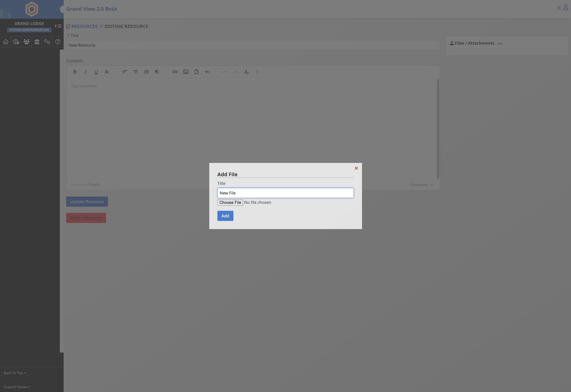Click the Add link beside Files / Attachments
Viewport: 571px width, 392px height.
(x=500, y=44)
